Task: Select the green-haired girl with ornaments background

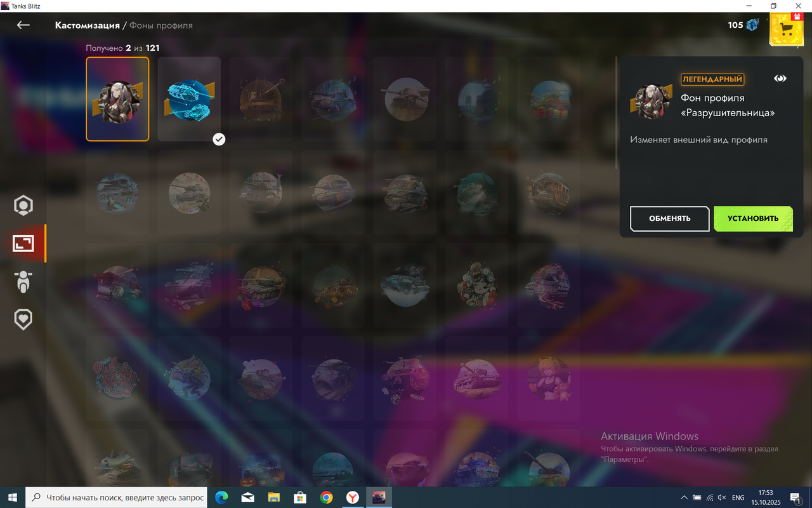Action: coord(476,286)
